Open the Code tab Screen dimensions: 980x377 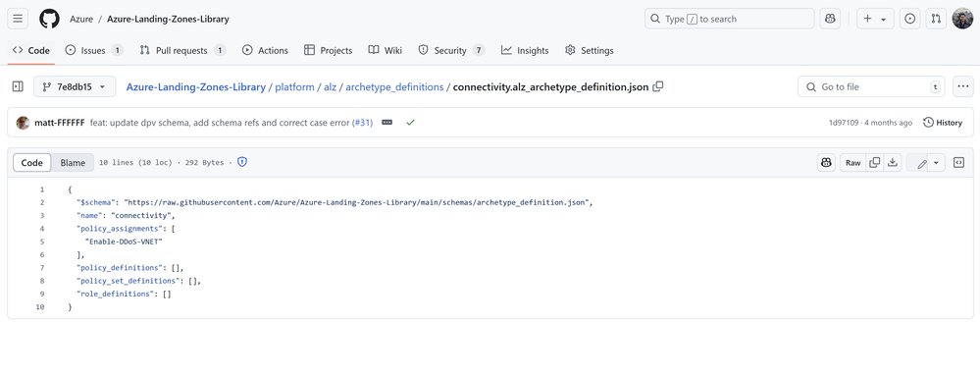(x=31, y=51)
